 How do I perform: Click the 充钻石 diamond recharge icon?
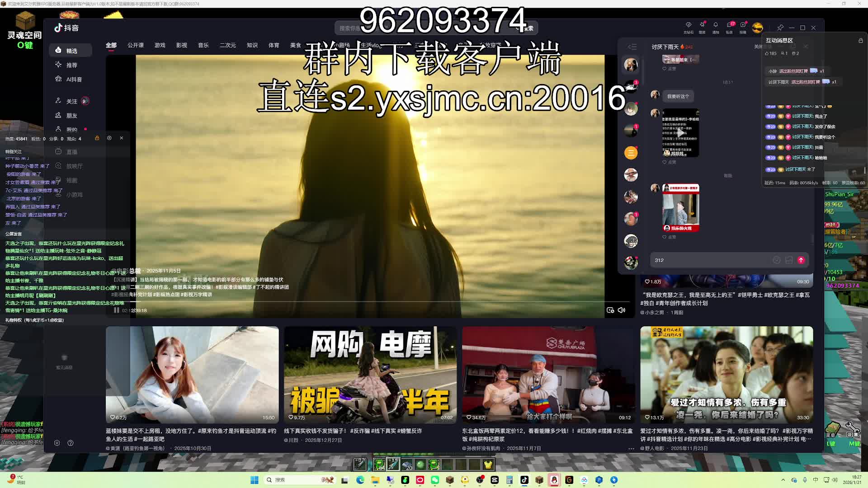pos(689,25)
